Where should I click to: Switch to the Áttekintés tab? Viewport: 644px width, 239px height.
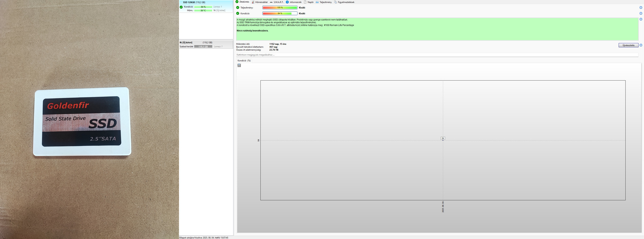click(x=242, y=2)
